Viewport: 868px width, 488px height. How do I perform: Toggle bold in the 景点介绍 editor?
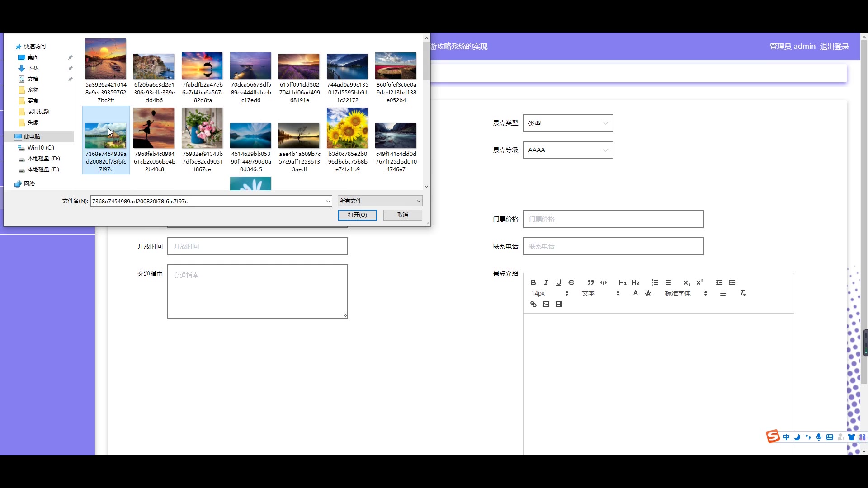[533, 282]
